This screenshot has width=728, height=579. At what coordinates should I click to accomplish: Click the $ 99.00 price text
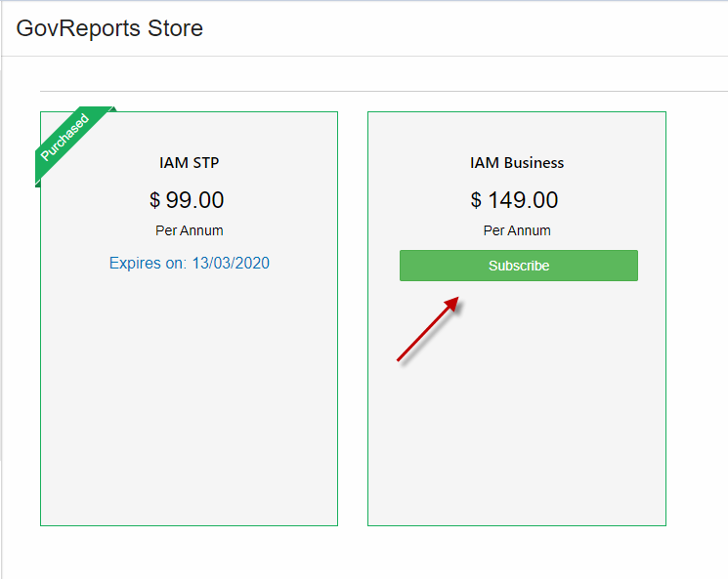187,200
